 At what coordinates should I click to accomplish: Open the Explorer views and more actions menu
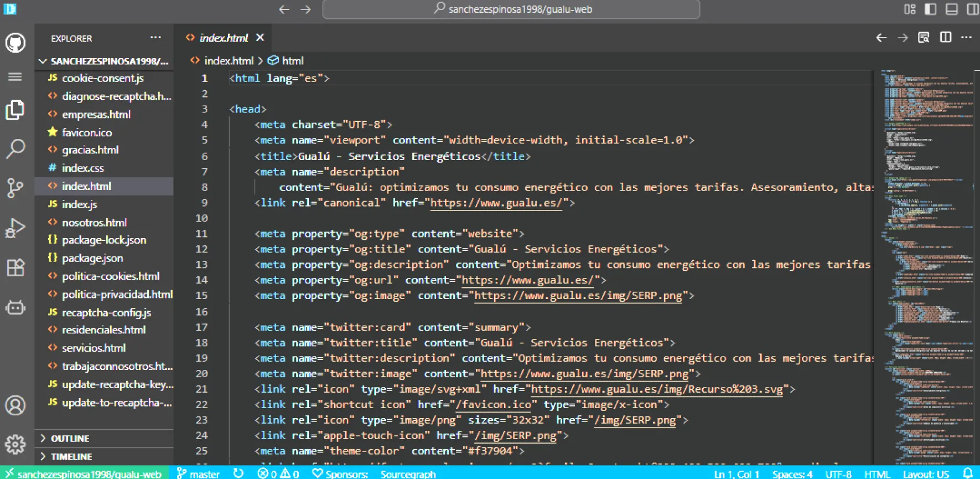click(x=155, y=38)
